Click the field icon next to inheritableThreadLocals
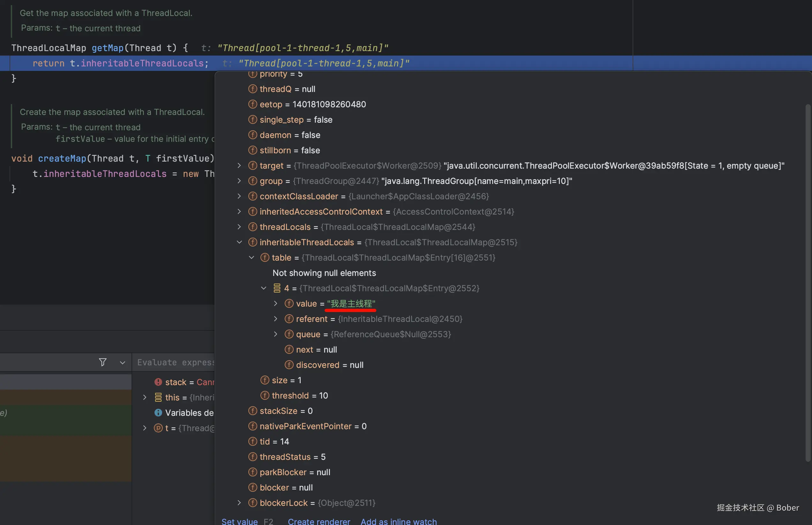 [252, 242]
